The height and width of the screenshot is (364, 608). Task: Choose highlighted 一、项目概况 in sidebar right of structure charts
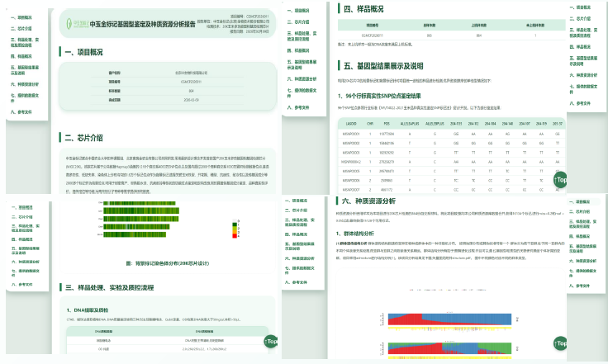[580, 202]
